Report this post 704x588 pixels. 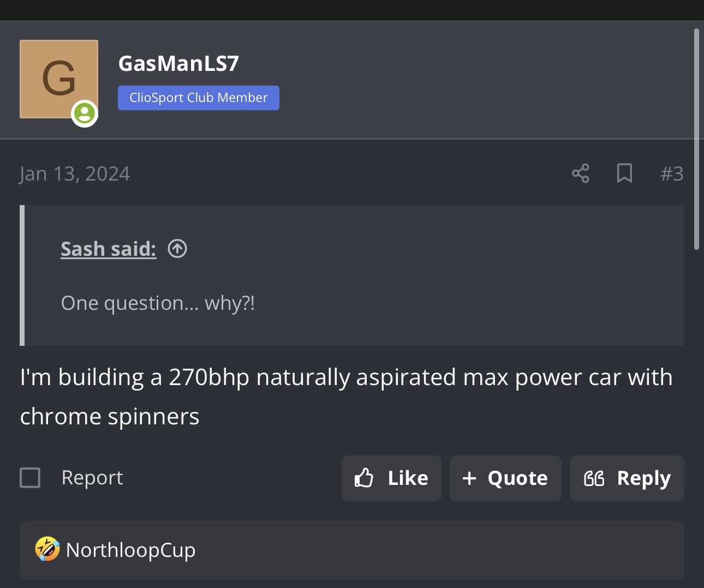coord(92,478)
